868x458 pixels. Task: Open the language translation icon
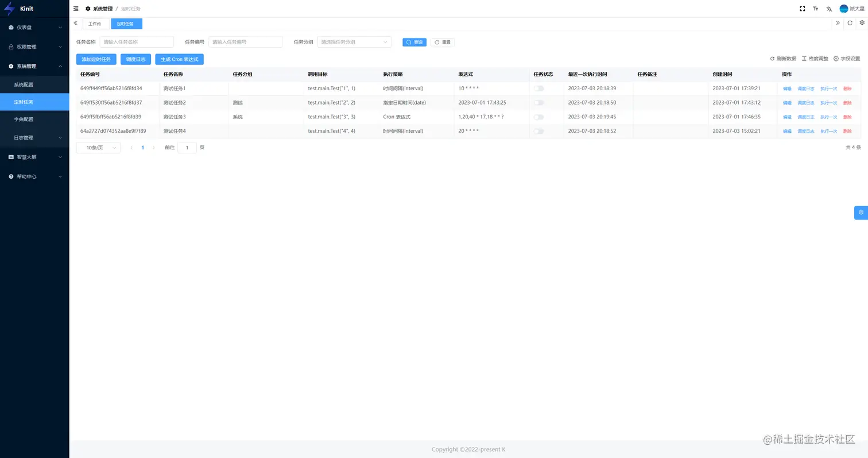[829, 9]
